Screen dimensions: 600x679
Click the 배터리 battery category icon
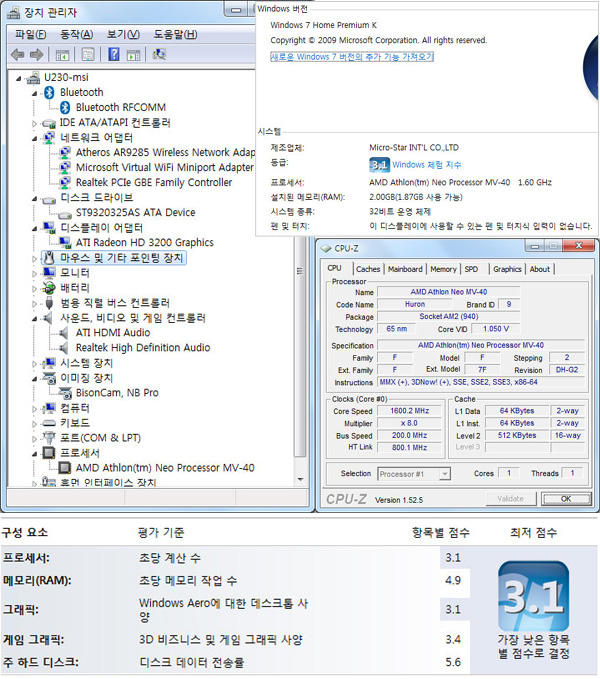49,288
